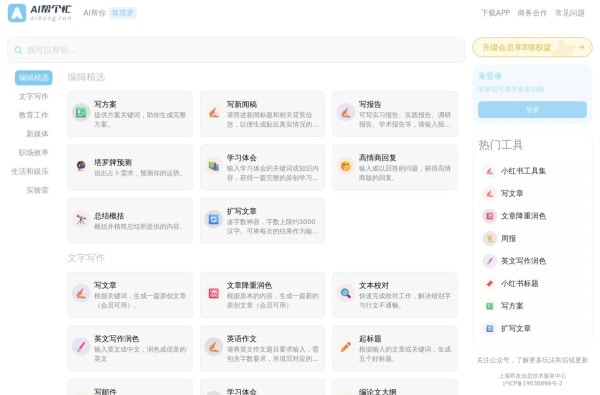600x395 pixels.
Task: Open the 学习体会 card icon in 编辑精选
Action: click(x=214, y=166)
